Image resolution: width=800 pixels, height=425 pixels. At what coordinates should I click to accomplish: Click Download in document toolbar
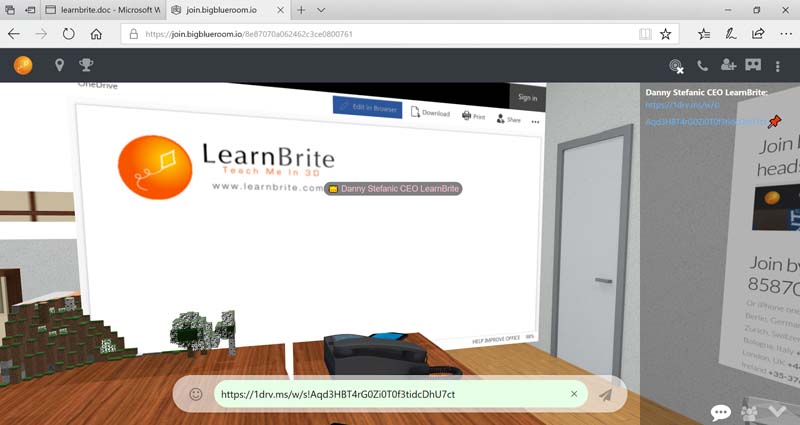coord(431,112)
